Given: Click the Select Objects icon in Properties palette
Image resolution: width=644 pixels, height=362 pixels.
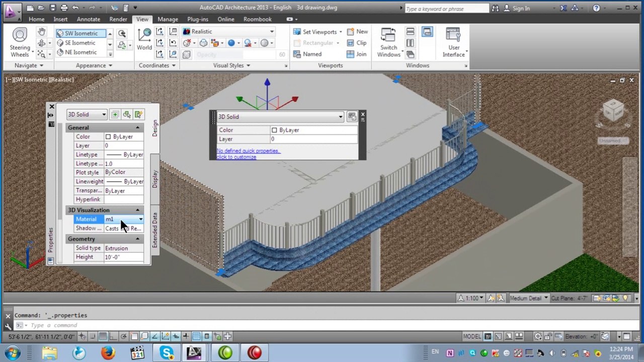Looking at the screenshot, I should [127, 115].
